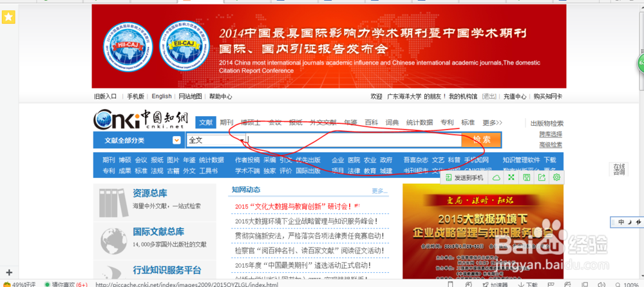Click the red 2014 conference top banner
This screenshot has width=644, height=287.
click(x=329, y=46)
